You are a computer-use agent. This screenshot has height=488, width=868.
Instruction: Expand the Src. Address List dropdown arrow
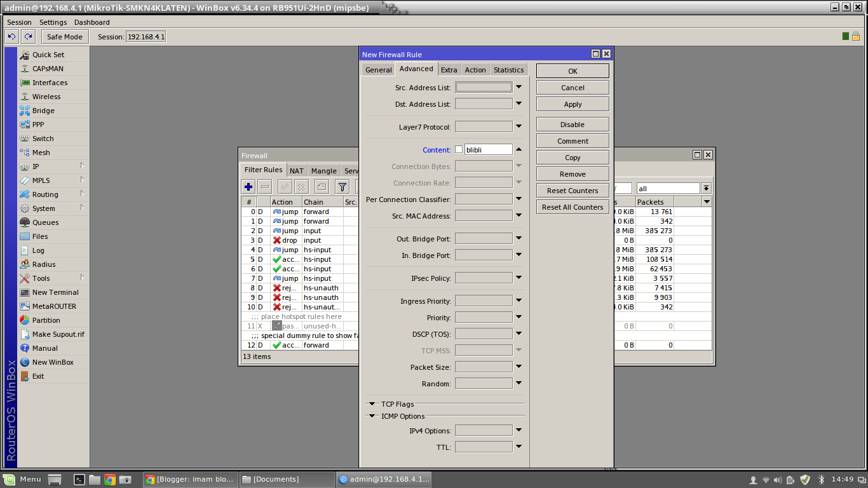pyautogui.click(x=519, y=87)
